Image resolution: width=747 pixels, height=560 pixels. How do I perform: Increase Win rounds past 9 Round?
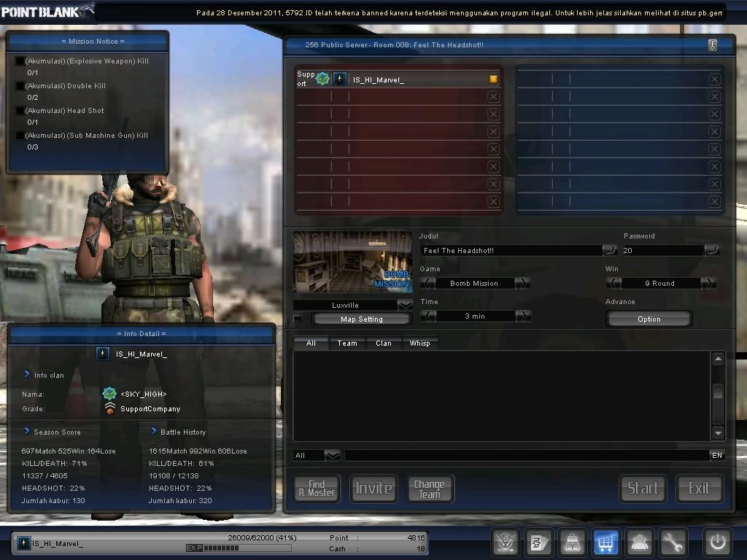708,284
